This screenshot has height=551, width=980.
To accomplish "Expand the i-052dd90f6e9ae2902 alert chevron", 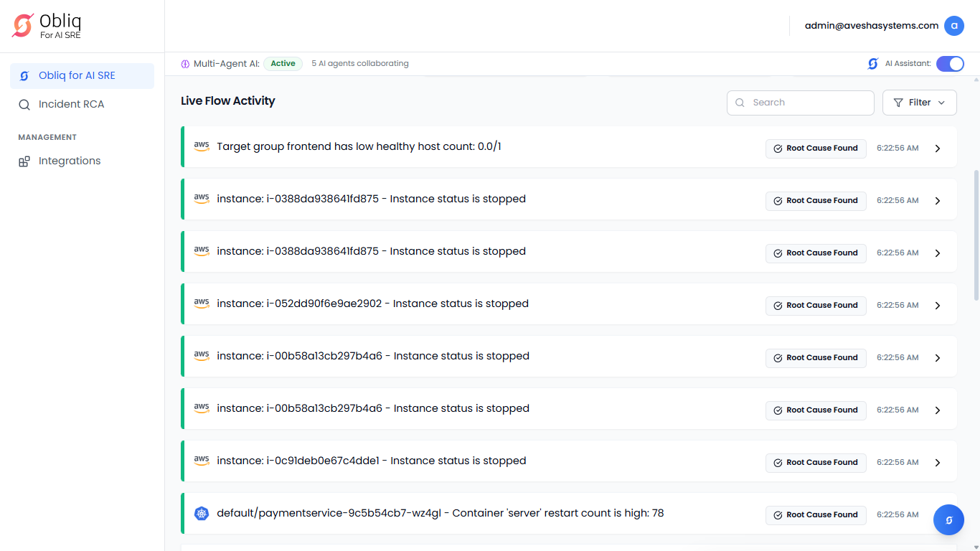I will tap(937, 306).
